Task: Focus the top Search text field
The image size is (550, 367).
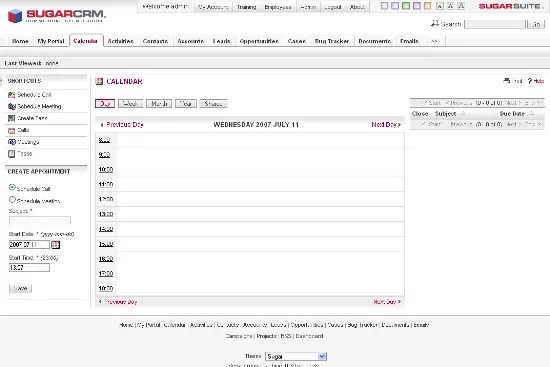Action: pyautogui.click(x=495, y=24)
